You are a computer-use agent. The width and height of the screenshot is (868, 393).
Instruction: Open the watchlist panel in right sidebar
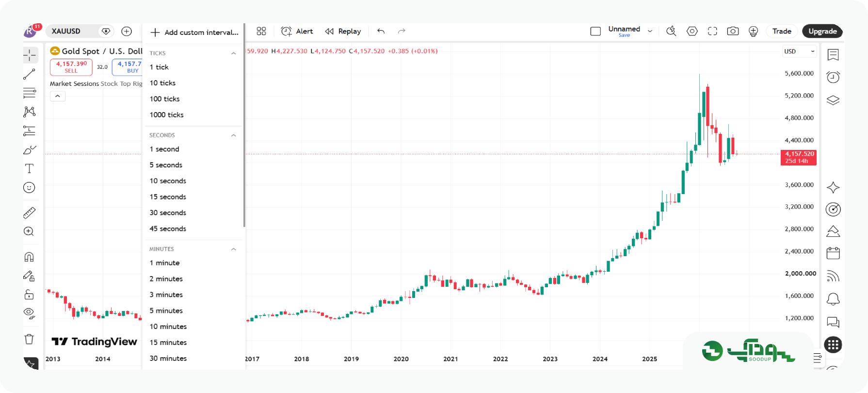pos(833,55)
